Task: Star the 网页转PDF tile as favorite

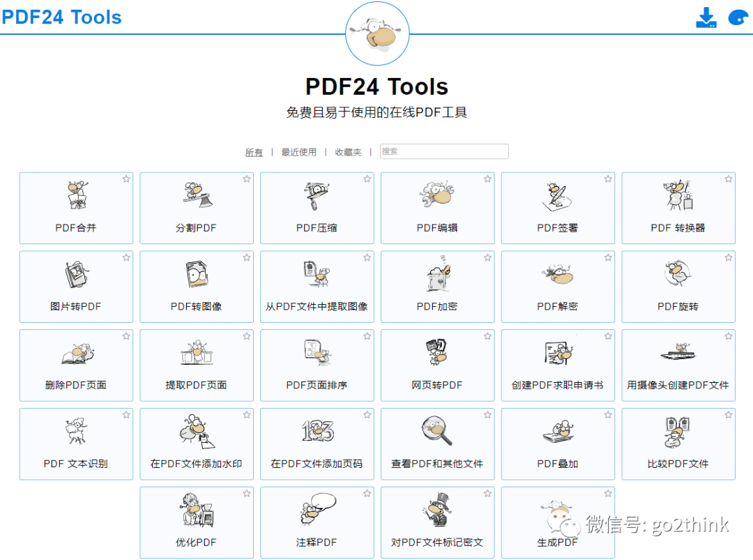Action: [x=488, y=336]
